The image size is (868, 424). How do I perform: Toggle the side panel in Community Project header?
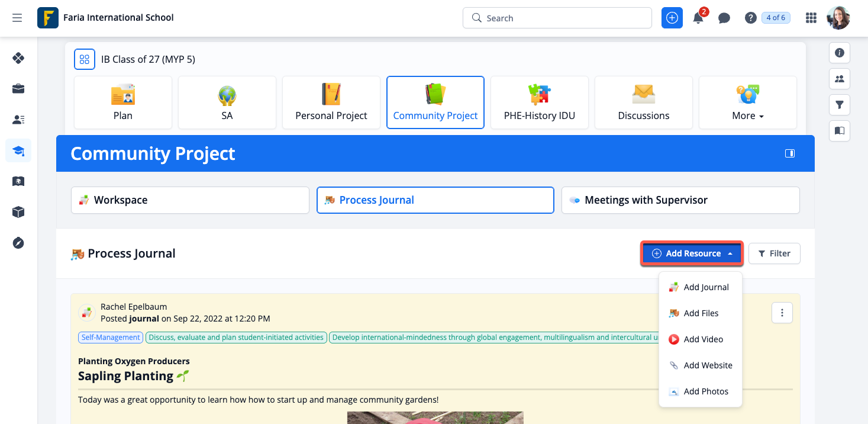[789, 153]
